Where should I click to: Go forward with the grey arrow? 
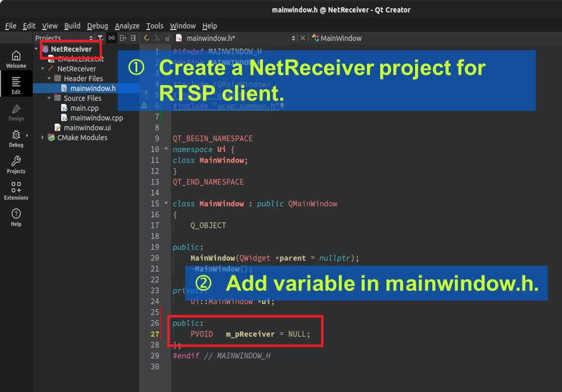pyautogui.click(x=157, y=38)
